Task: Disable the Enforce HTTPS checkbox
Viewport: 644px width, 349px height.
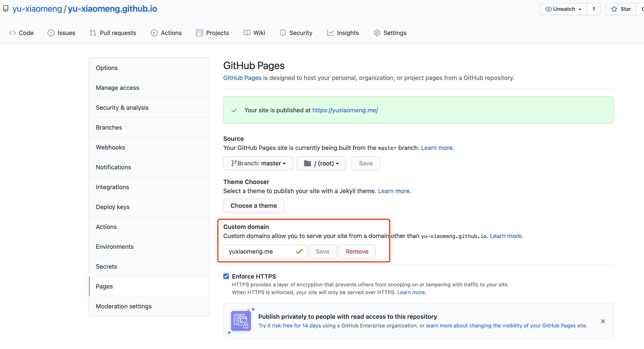Action: coord(226,276)
